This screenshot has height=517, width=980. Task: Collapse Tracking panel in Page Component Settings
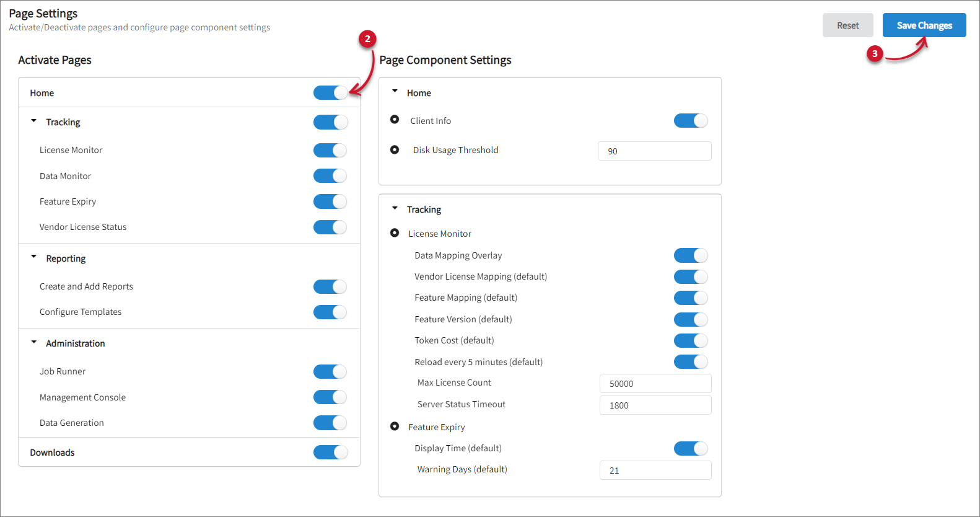395,209
